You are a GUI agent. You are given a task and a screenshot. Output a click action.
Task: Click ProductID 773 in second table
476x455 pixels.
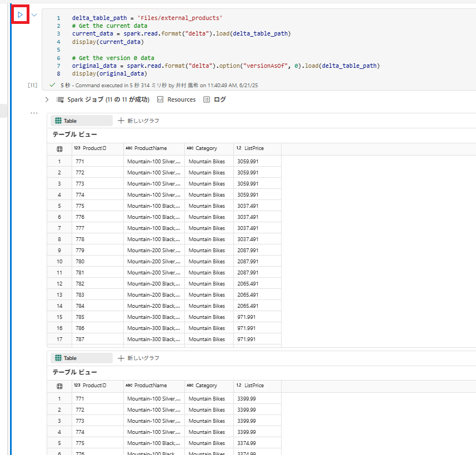pyautogui.click(x=98, y=421)
